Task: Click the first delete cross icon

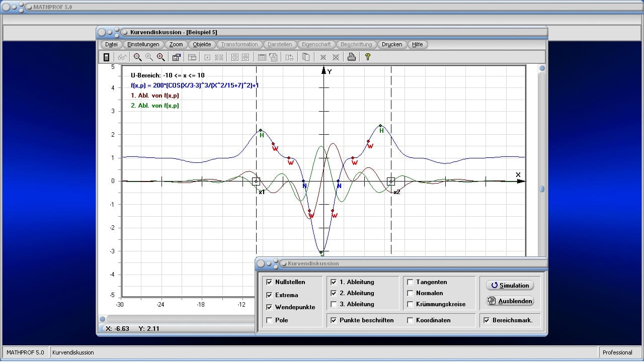Action: (323, 57)
